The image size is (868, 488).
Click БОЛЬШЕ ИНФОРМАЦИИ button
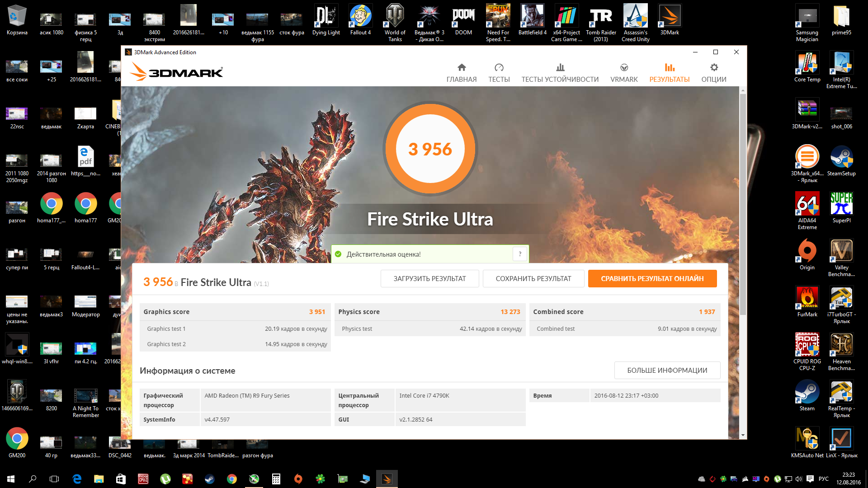[x=666, y=370]
